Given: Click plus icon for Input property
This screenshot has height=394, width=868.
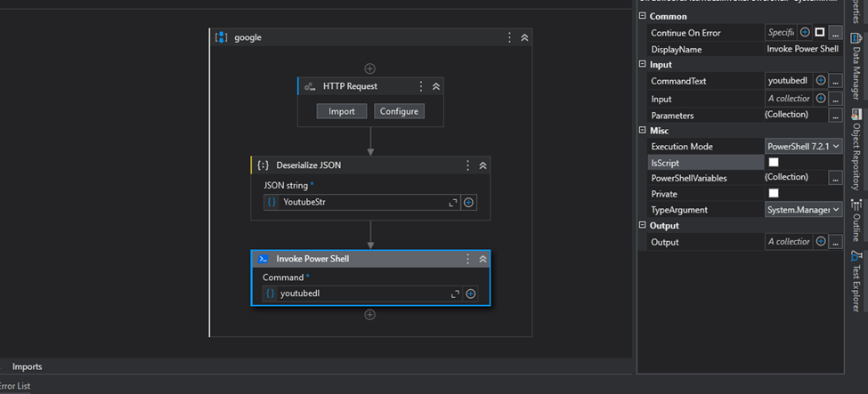Looking at the screenshot, I should tap(821, 99).
